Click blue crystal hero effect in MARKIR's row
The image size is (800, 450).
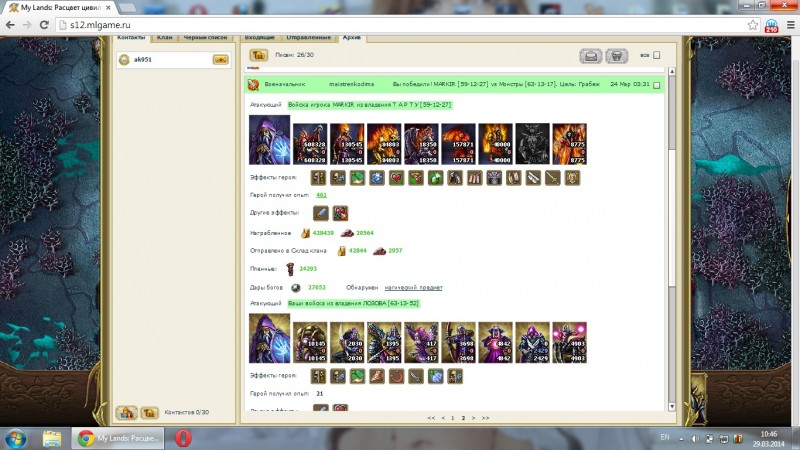click(x=377, y=178)
